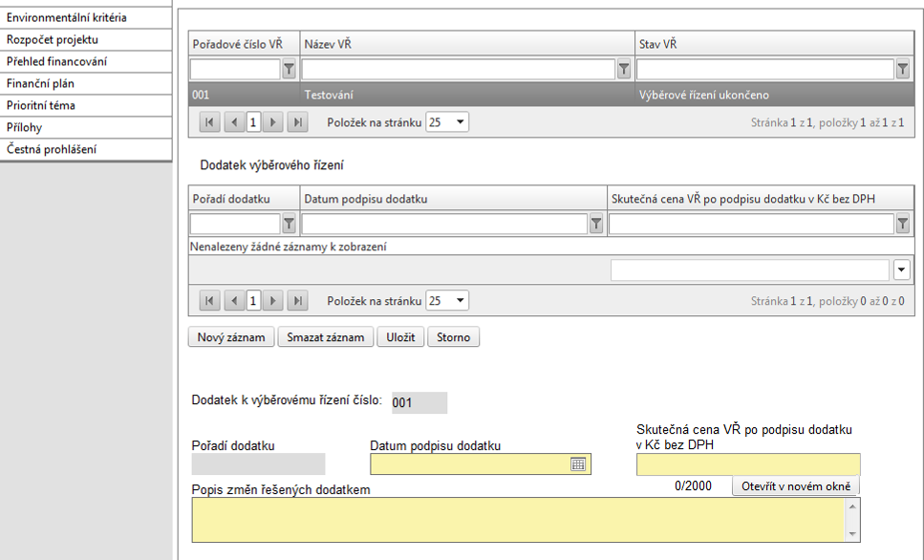
Task: Click filter icon for Stav VŘ column
Action: pos(902,70)
